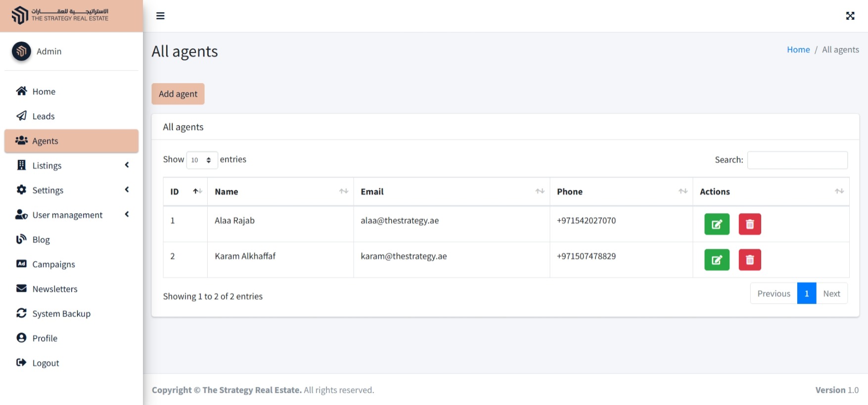Delete agent Karam Alkhaffaf using trash icon

(x=749, y=260)
